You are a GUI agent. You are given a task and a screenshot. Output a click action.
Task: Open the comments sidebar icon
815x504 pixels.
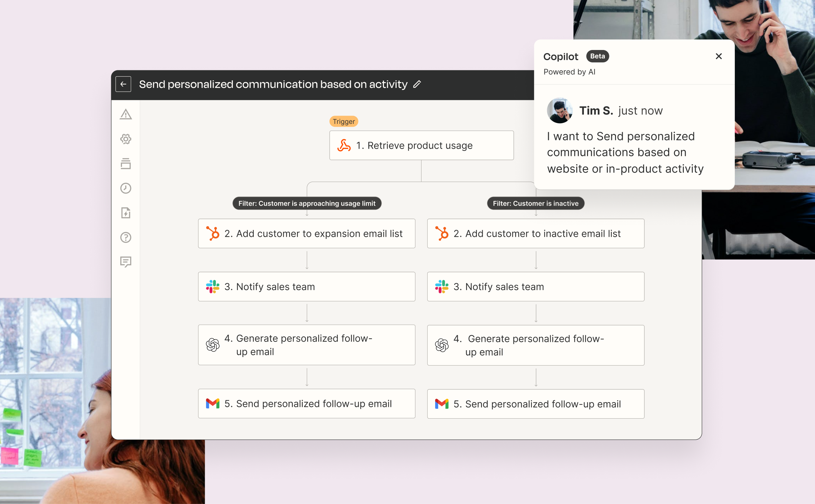[x=126, y=262]
